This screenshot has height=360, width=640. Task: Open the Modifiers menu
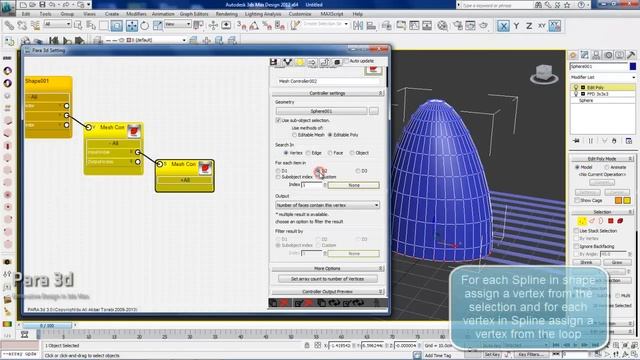coord(136,14)
